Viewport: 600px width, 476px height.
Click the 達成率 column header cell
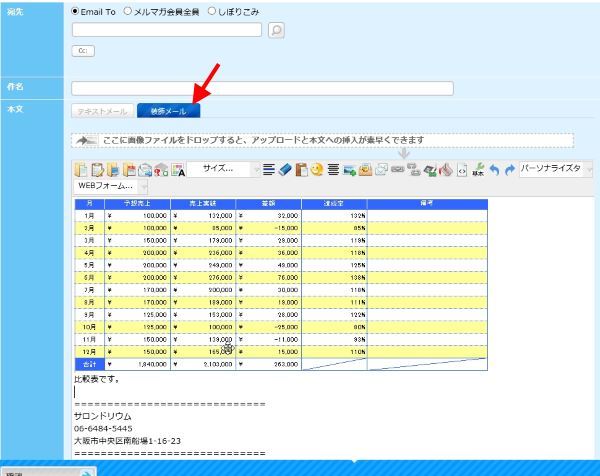click(334, 204)
